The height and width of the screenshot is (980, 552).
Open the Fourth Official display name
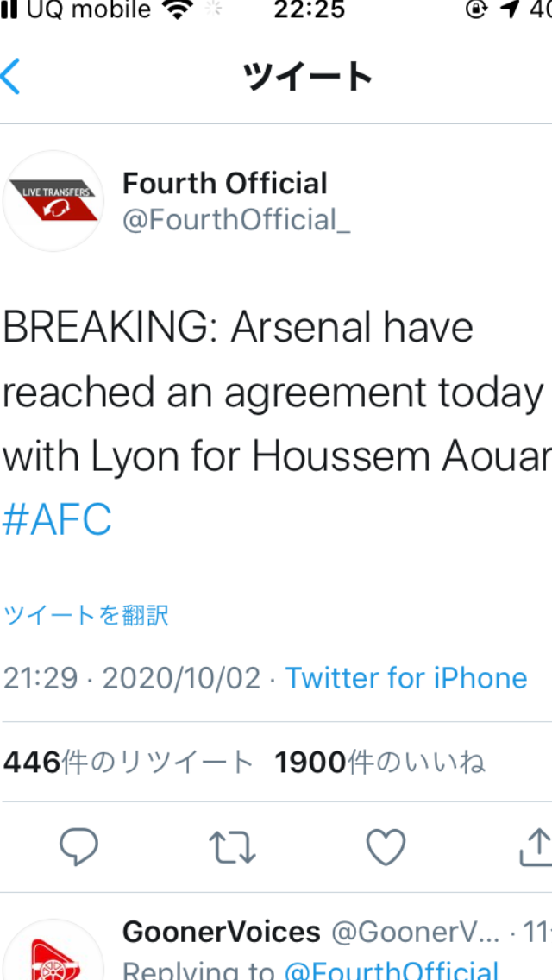coord(225,183)
